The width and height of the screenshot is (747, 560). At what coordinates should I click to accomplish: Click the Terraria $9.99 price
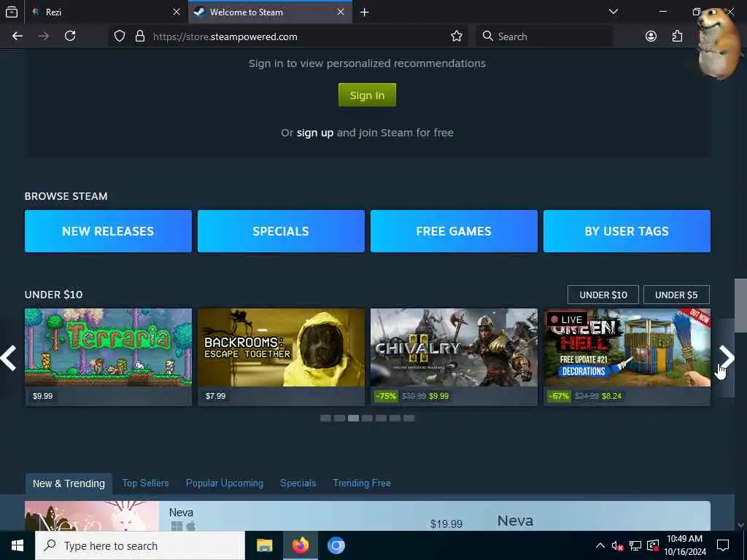pyautogui.click(x=42, y=396)
